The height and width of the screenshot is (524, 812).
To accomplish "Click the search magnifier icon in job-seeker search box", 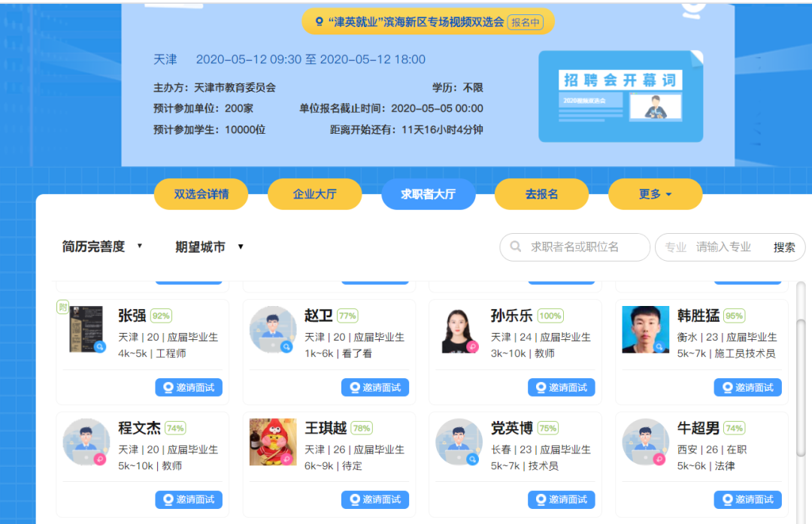I will pos(515,247).
